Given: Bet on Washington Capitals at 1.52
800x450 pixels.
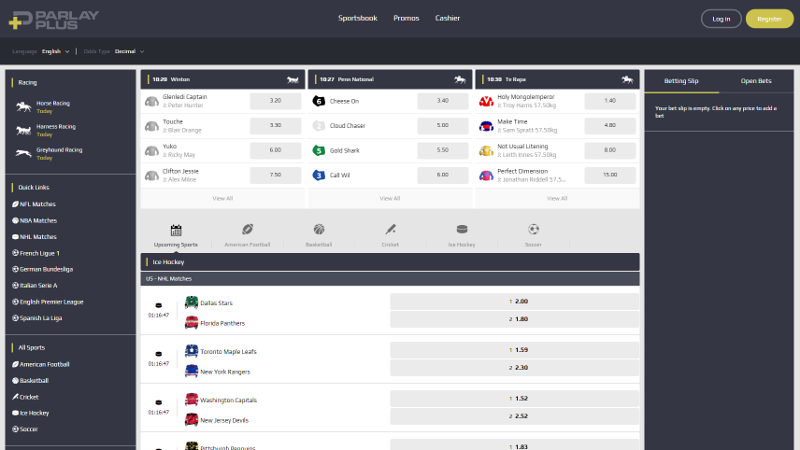Looking at the screenshot, I should [x=514, y=398].
